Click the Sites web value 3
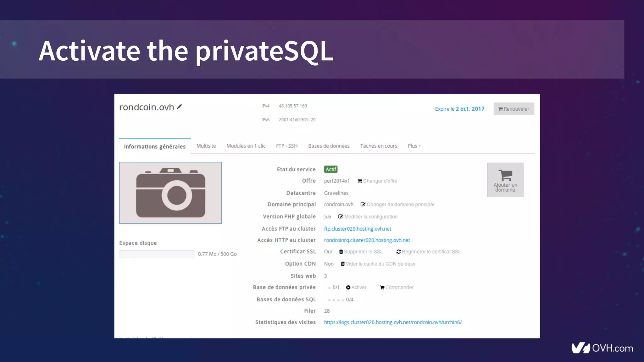The image size is (644, 362). coord(325,276)
